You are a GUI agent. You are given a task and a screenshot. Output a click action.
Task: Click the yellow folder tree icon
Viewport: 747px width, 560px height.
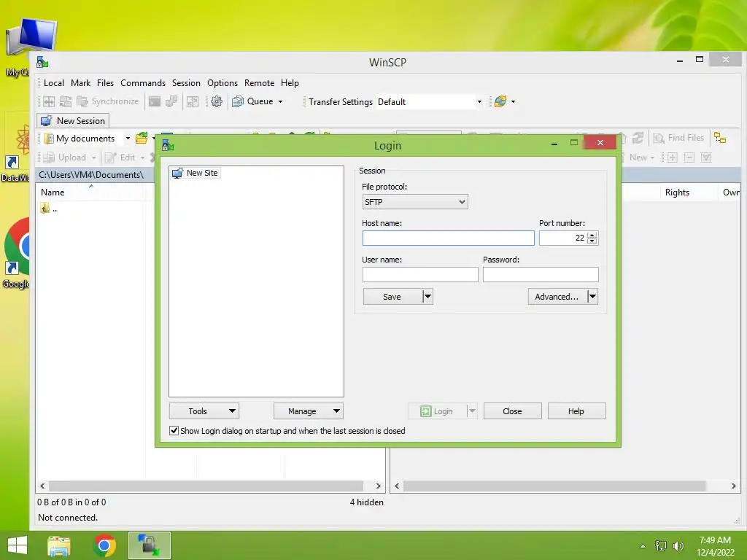720,138
